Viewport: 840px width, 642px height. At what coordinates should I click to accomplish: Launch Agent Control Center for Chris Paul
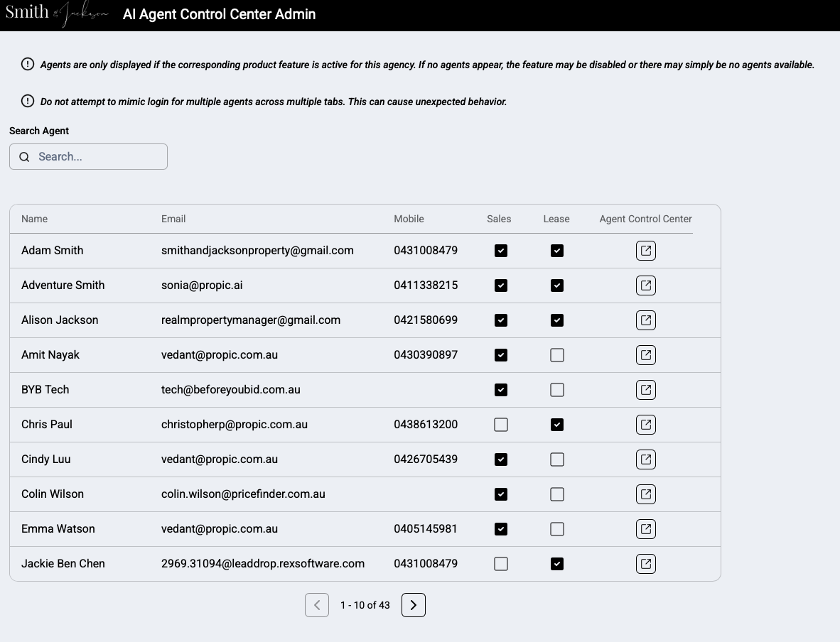pyautogui.click(x=645, y=424)
